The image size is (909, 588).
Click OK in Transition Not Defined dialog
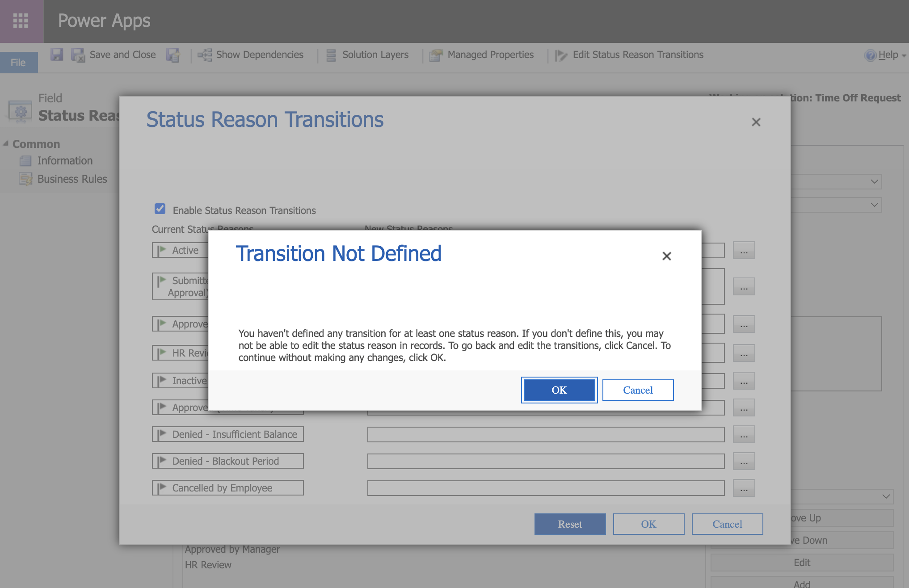pos(559,390)
